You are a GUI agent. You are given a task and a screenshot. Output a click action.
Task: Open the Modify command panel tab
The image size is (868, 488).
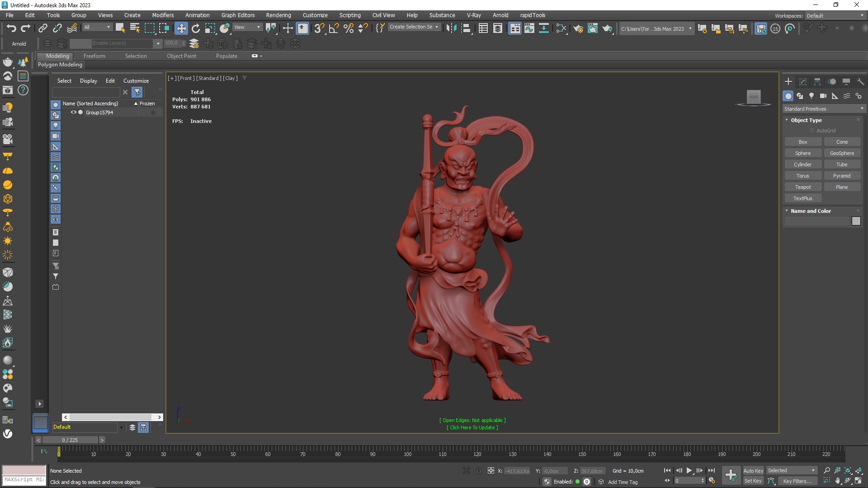tap(803, 82)
